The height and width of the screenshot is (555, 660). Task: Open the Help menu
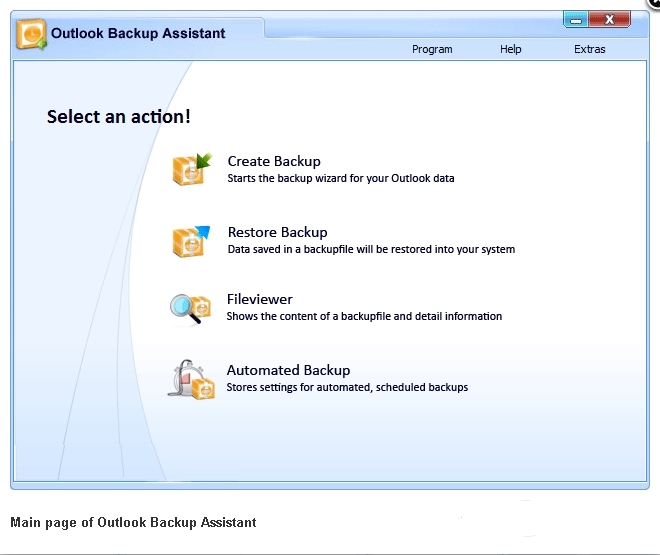click(511, 49)
